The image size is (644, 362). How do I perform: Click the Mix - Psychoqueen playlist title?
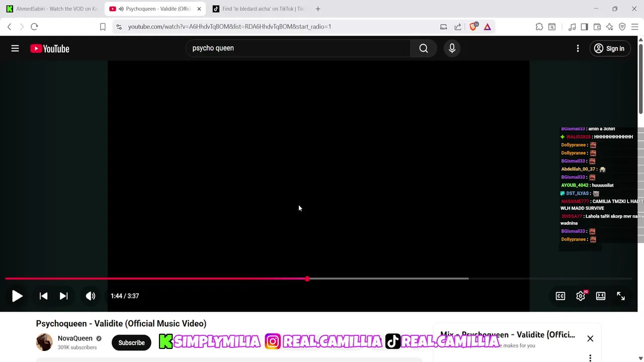[x=508, y=335]
